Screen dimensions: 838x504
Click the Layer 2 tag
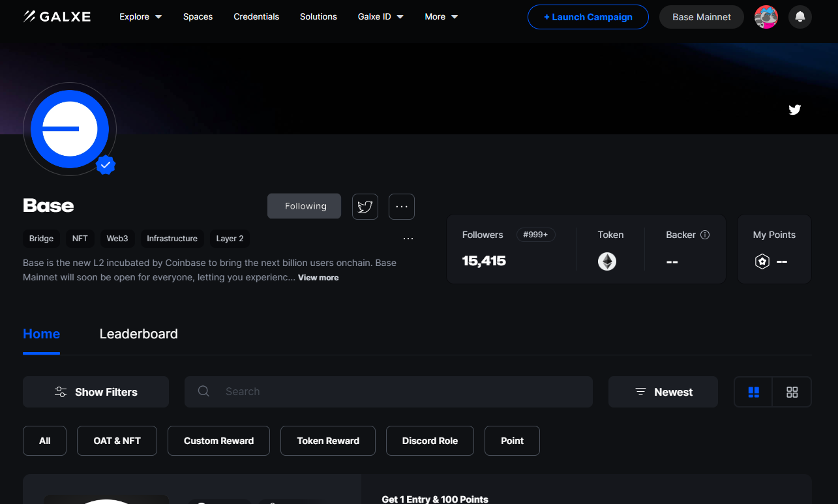click(x=230, y=239)
